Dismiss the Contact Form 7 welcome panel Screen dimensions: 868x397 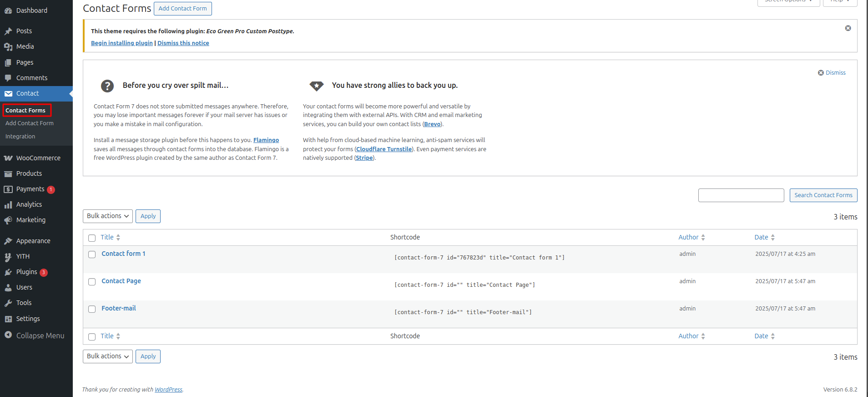[x=832, y=73]
